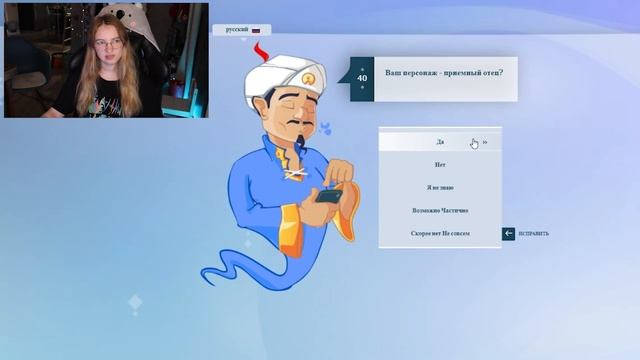Open the русский language selector
Viewport: 640px width, 360px height.
pos(242,30)
